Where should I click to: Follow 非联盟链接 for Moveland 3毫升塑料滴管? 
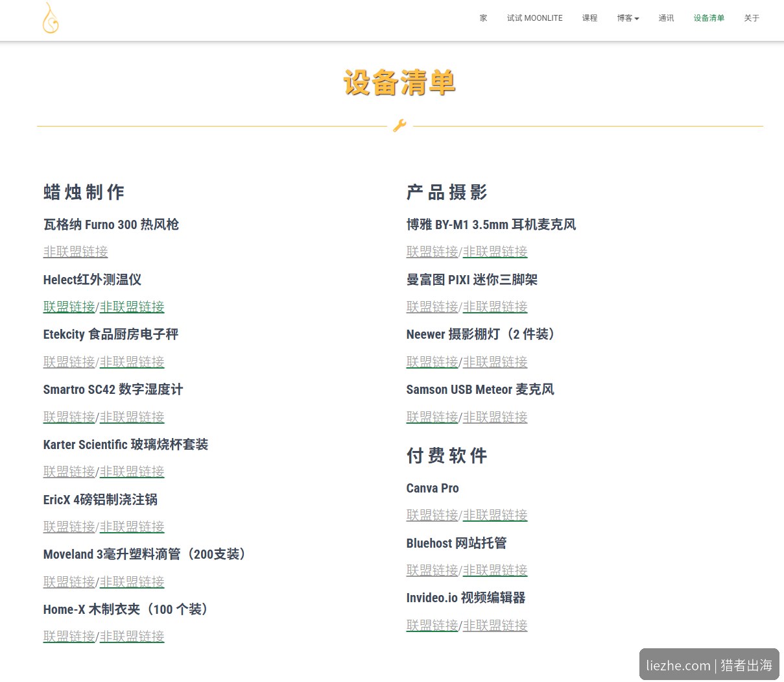point(132,582)
